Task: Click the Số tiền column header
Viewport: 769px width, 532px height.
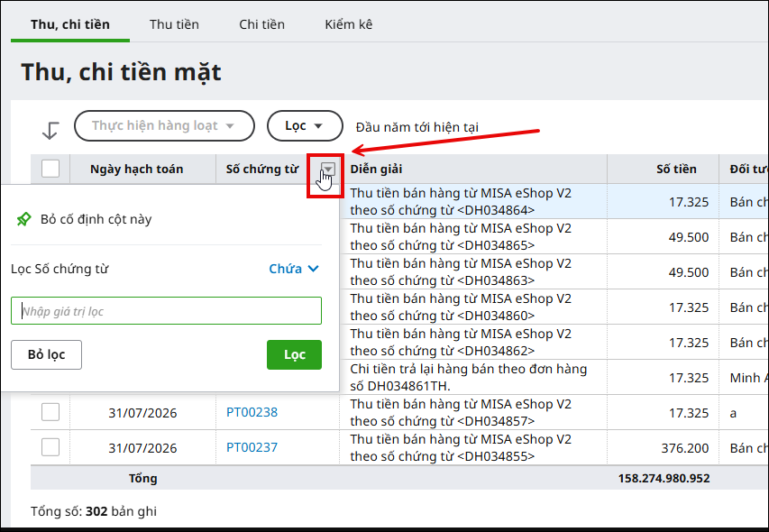Action: [676, 170]
